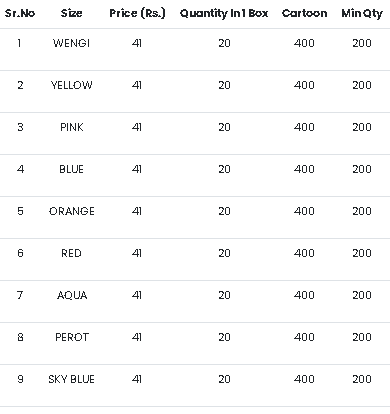This screenshot has height=414, width=390.
Task: Select the AQUA row label
Action: (71, 295)
